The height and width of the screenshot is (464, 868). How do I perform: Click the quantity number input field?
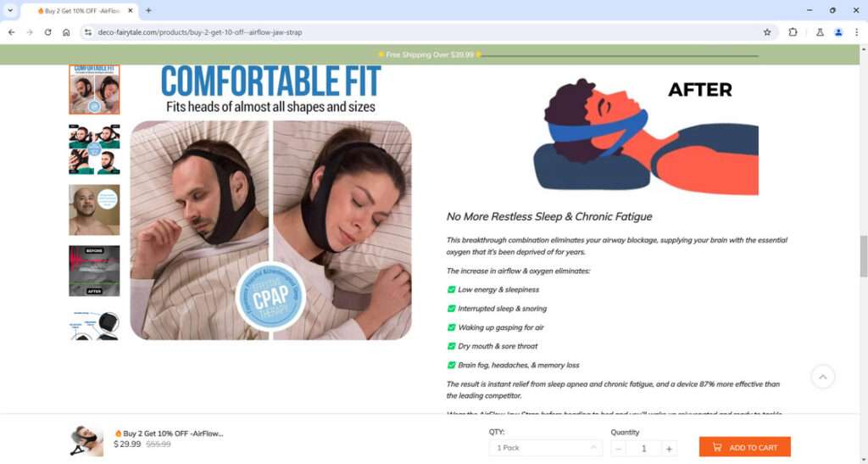point(644,449)
